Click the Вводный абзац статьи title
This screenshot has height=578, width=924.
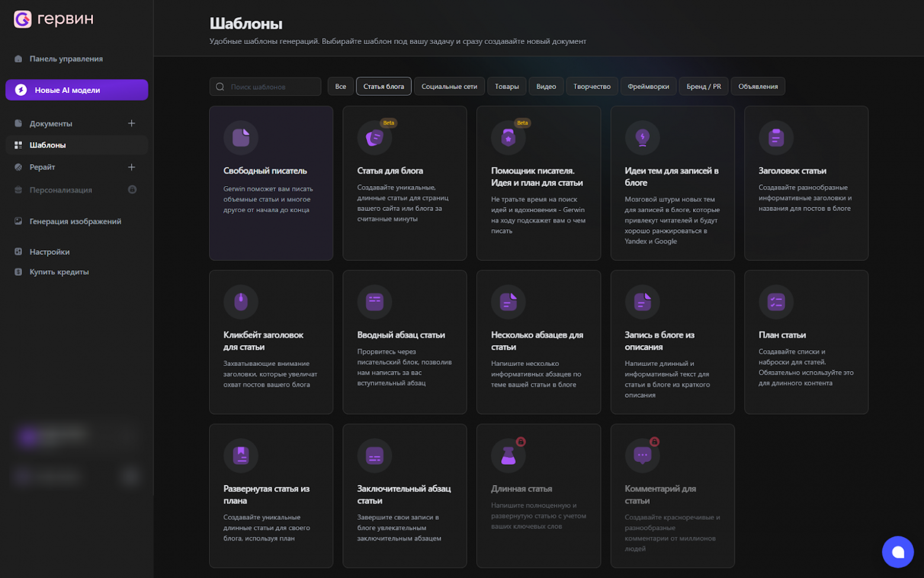401,335
